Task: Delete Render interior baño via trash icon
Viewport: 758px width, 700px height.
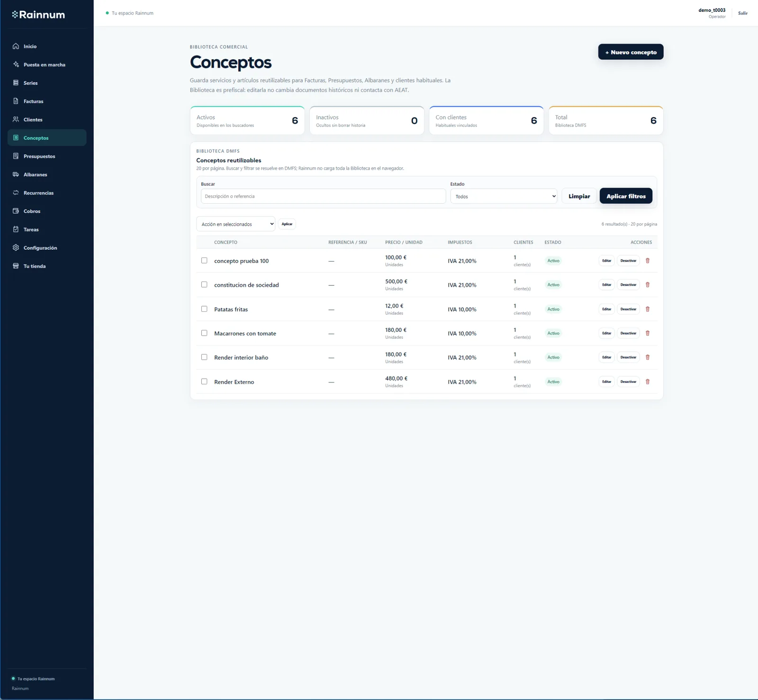Action: pyautogui.click(x=648, y=357)
